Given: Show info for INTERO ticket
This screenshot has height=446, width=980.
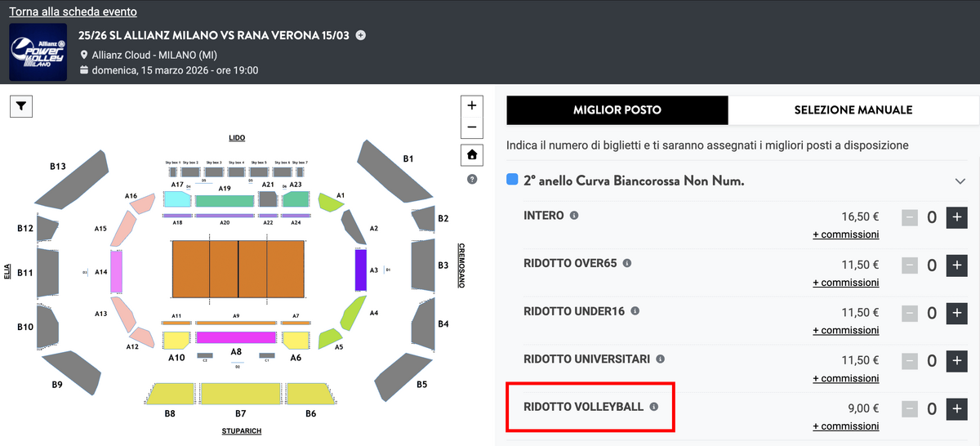Looking at the screenshot, I should coord(574,216).
